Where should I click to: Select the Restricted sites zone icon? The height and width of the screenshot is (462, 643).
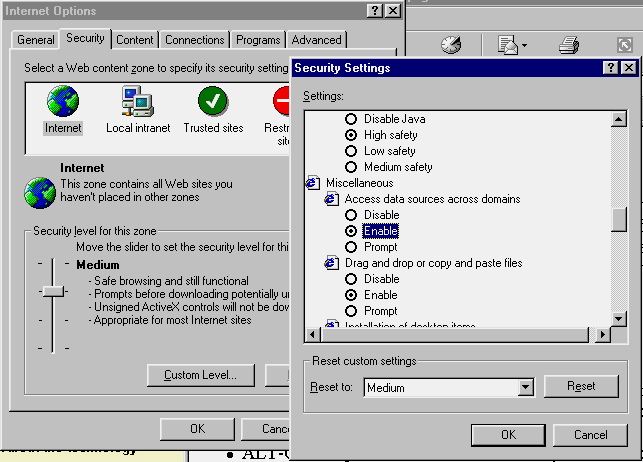281,102
